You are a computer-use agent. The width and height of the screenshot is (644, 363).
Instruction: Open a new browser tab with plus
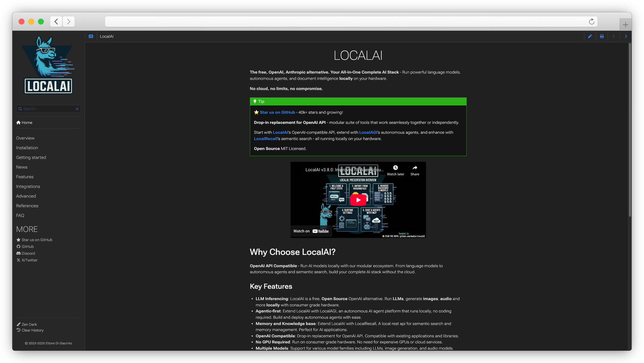click(x=625, y=24)
